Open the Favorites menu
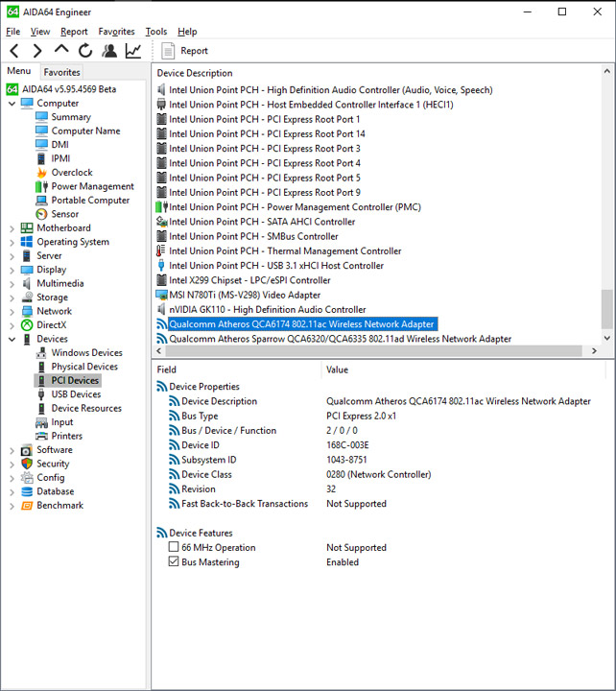Screen dimensions: 616x691 [x=116, y=32]
